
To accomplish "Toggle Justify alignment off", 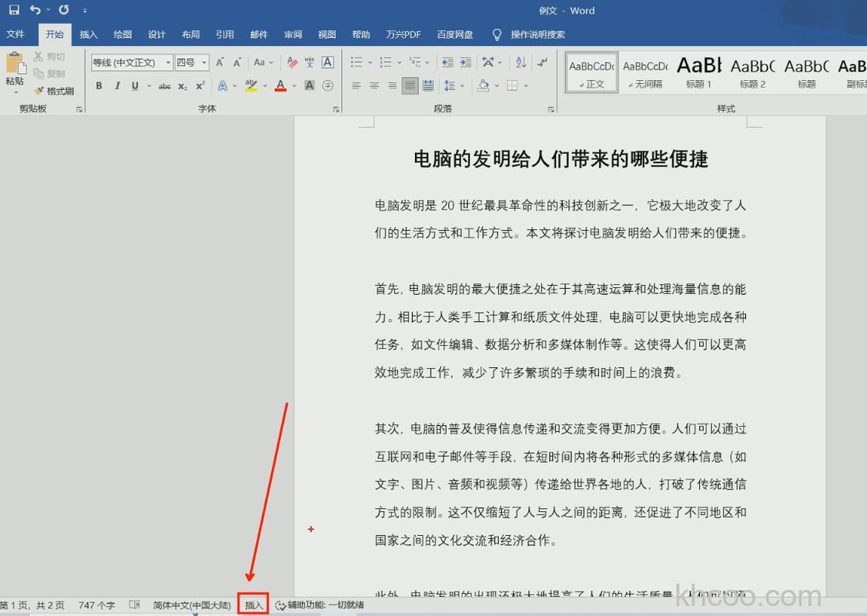I will [x=409, y=86].
